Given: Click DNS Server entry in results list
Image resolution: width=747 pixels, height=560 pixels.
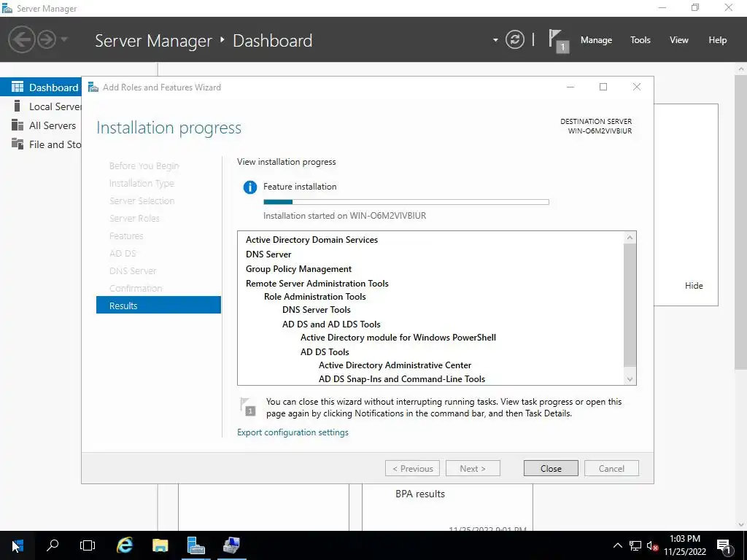Looking at the screenshot, I should 268,254.
